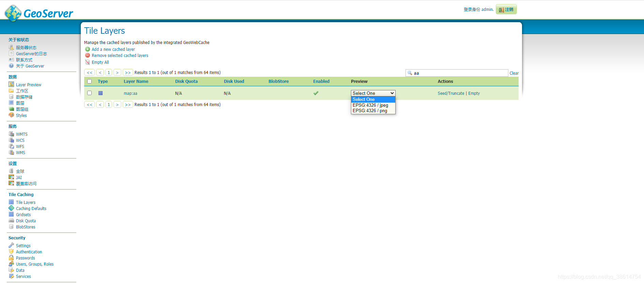This screenshot has width=644, height=283.
Task: Go to previous page in top pager
Action: [100, 72]
